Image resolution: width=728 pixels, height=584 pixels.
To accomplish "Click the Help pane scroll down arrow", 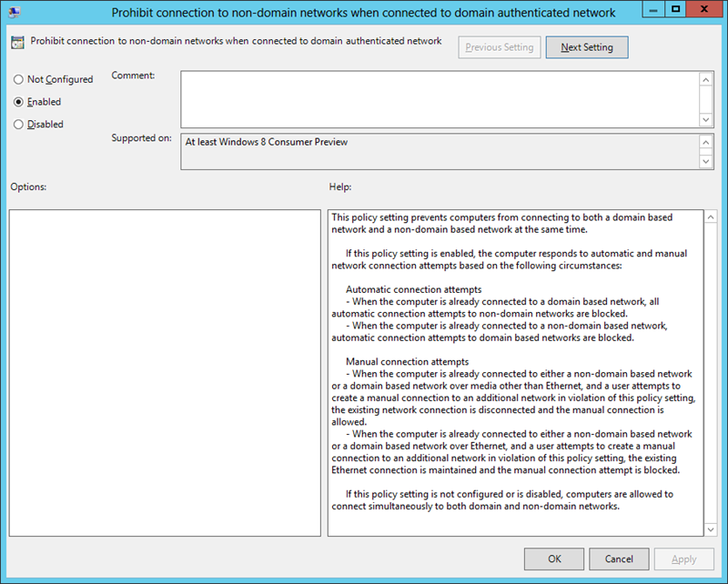I will [710, 529].
